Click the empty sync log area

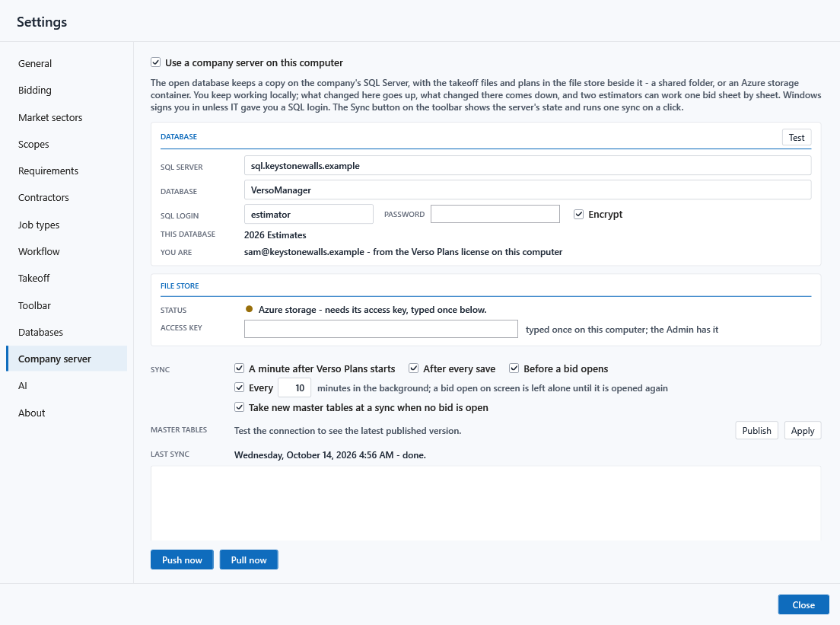(x=486, y=503)
